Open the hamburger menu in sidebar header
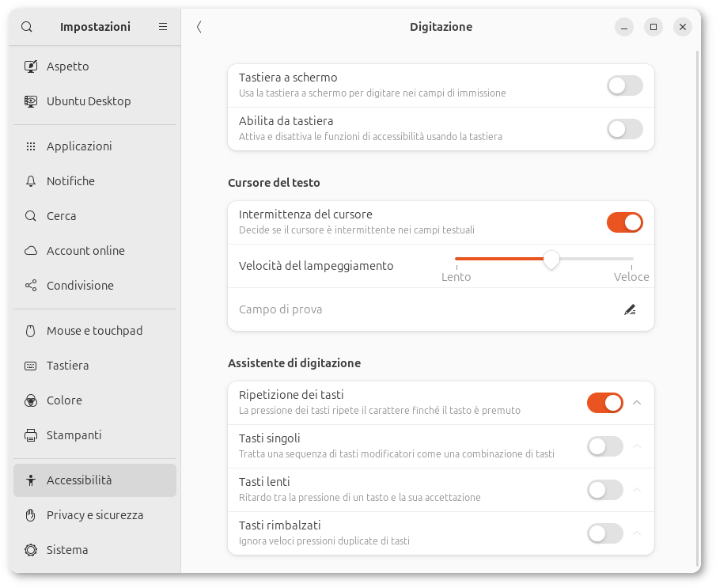Viewport: 716px width, 588px height. point(163,27)
